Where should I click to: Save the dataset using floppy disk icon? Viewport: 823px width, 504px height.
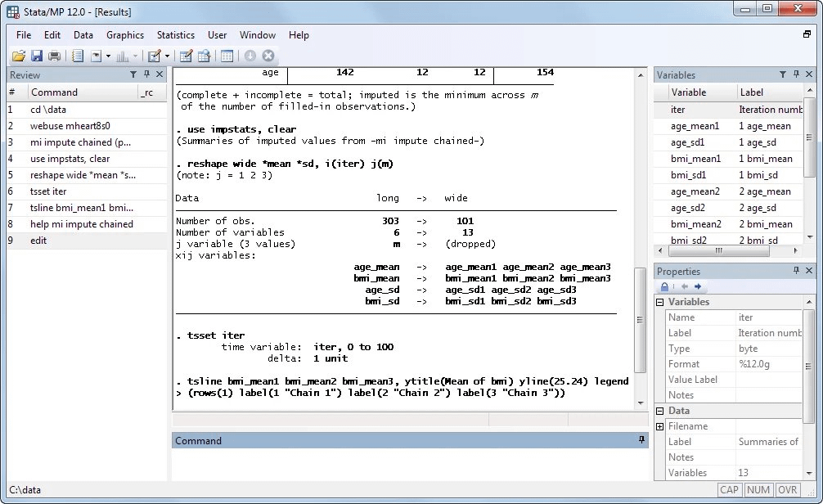(x=36, y=56)
